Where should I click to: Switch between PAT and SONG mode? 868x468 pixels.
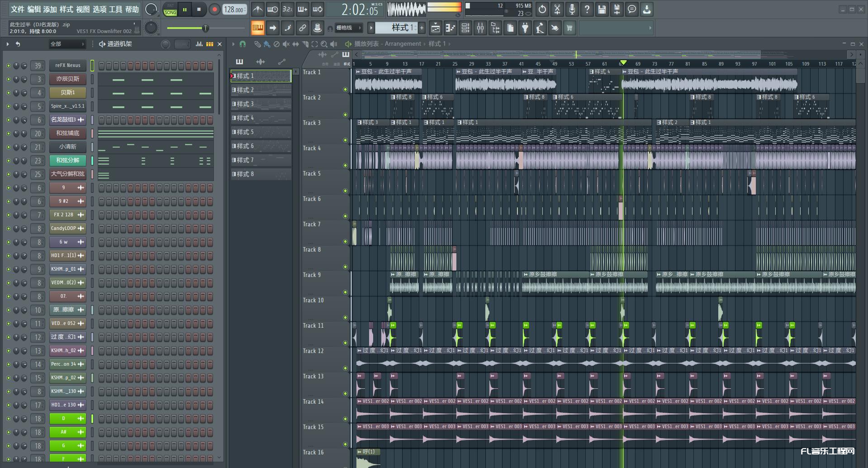(x=171, y=10)
